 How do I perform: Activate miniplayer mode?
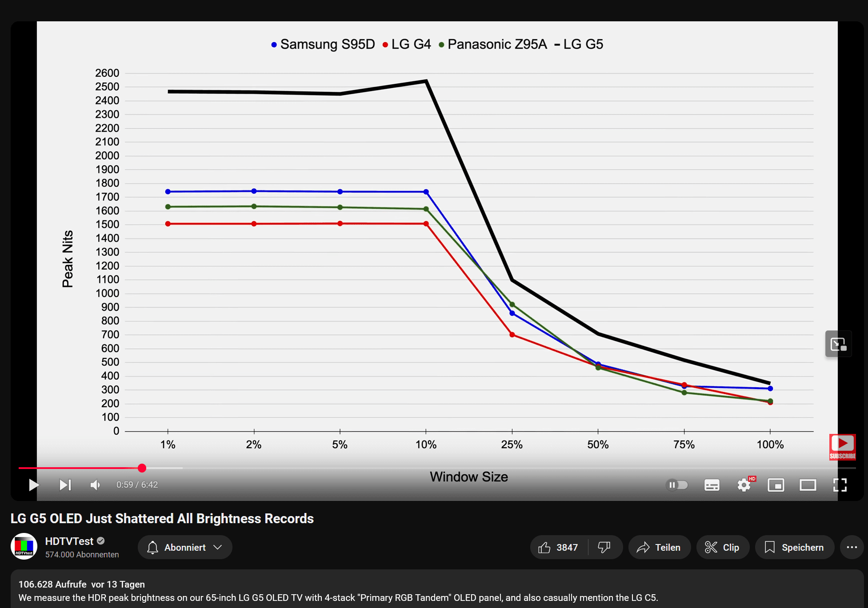pyautogui.click(x=776, y=485)
